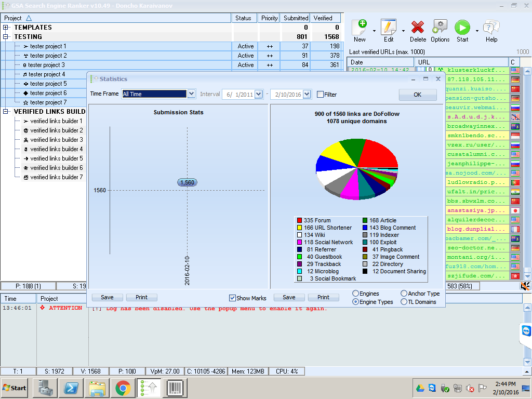The width and height of the screenshot is (532, 399).
Task: Open the Start button dropdown arrow
Action: point(477,31)
